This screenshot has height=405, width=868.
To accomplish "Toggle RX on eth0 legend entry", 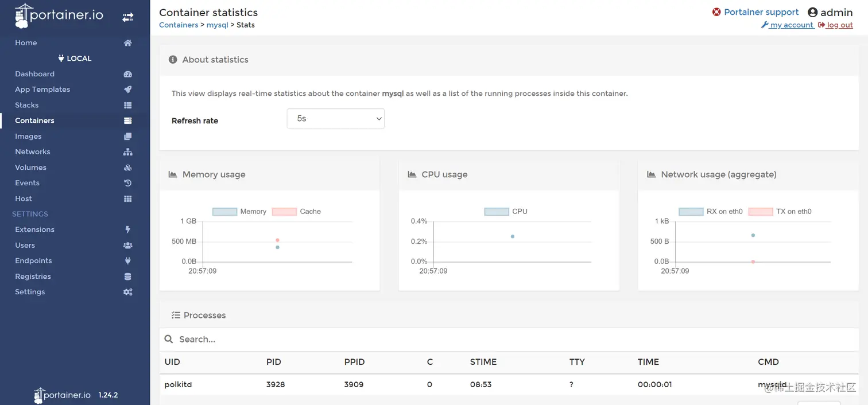I will coord(711,212).
